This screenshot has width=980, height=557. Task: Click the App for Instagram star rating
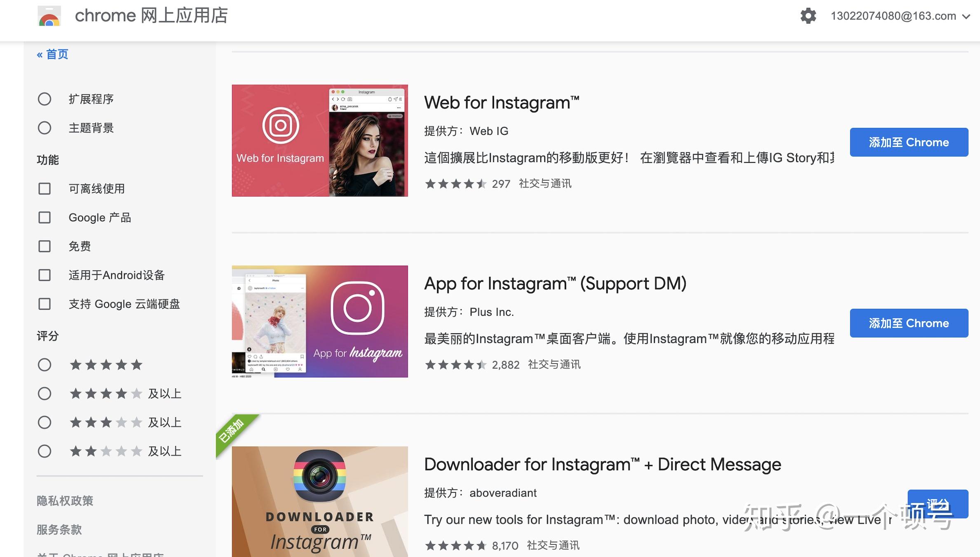(456, 365)
